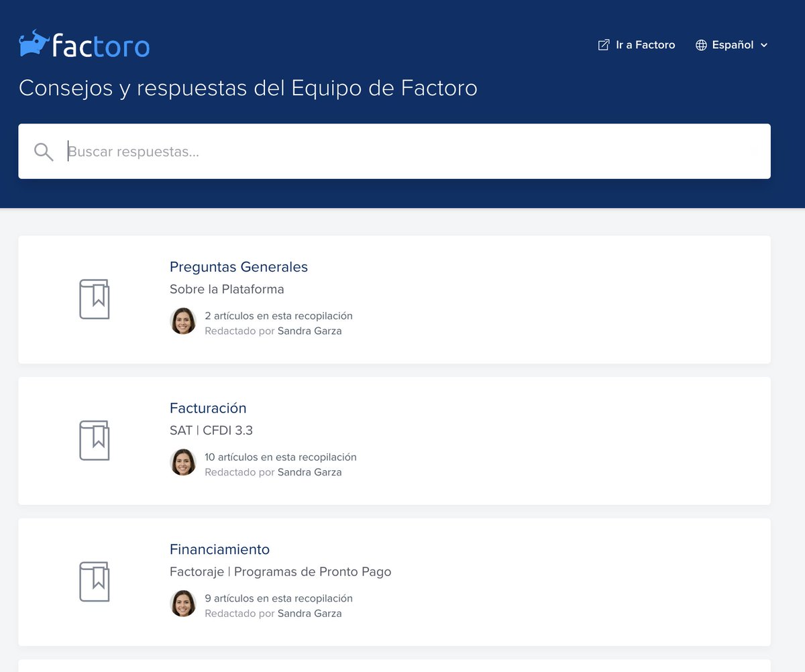Screen dimensions: 805x672
Task: Click the magnifying glass search icon
Action: coord(44,152)
